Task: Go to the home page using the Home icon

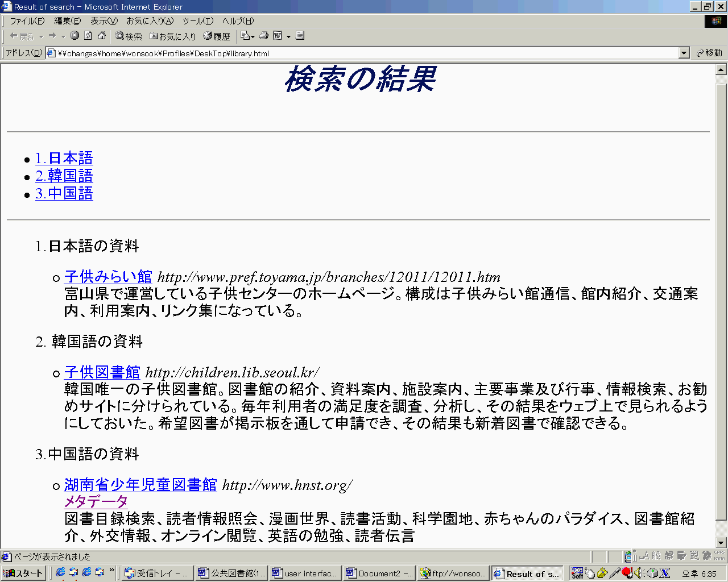Action: click(x=101, y=35)
